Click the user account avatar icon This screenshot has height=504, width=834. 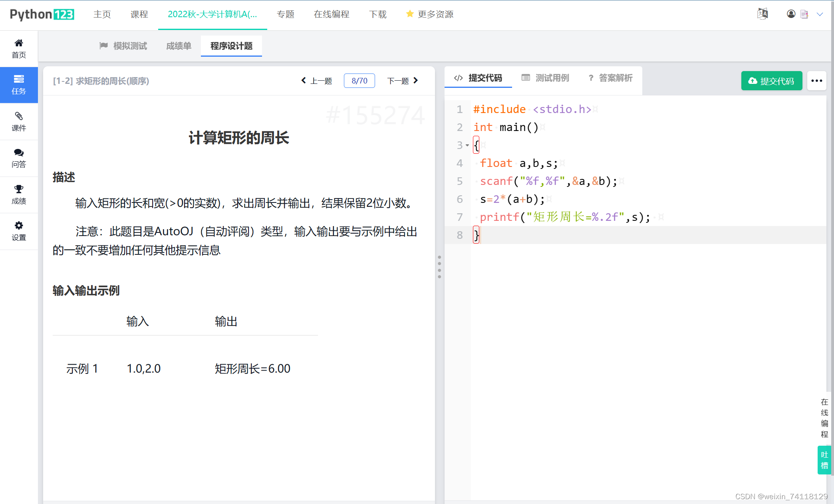[791, 14]
